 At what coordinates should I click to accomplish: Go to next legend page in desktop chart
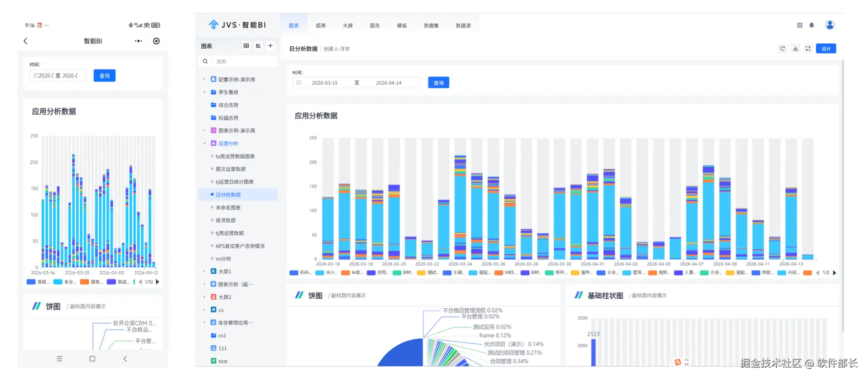point(835,273)
